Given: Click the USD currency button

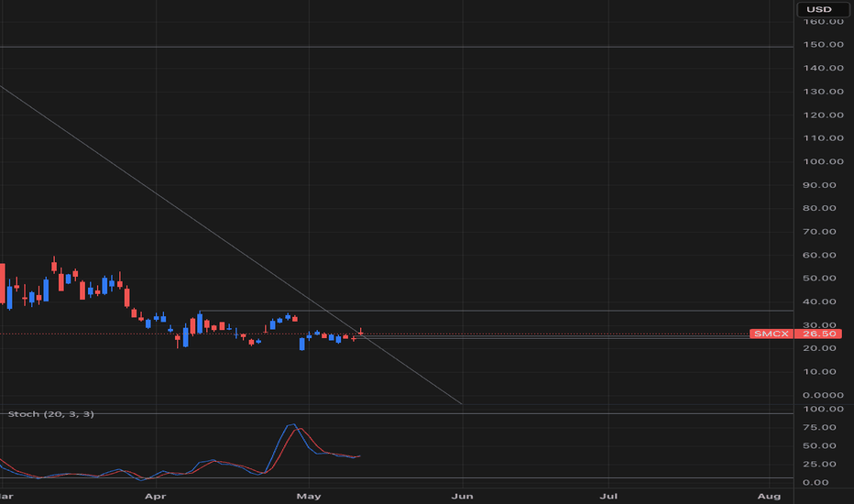Looking at the screenshot, I should click(x=823, y=9).
